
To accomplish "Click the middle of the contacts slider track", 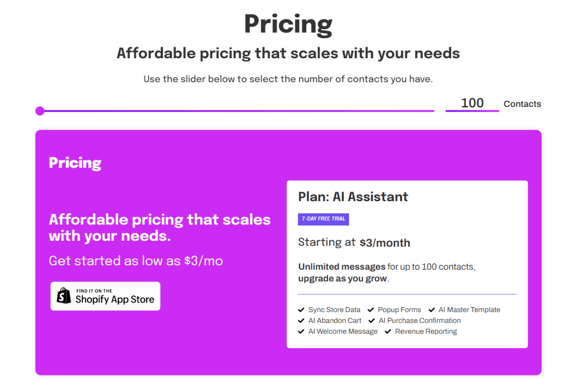I will (237, 111).
